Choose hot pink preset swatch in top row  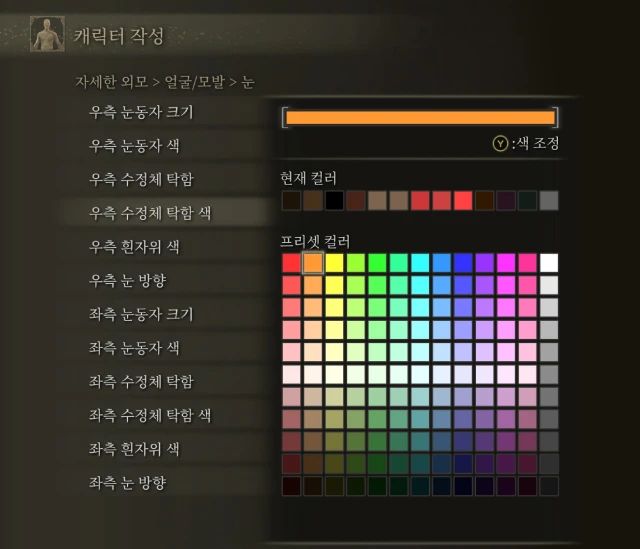coord(527,263)
